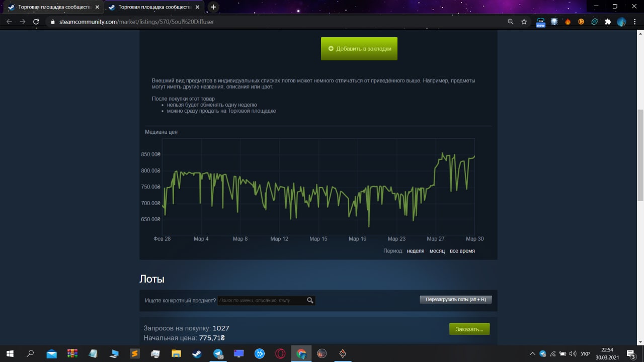Close the first Steam market tab
The image size is (644, 362).
tap(98, 7)
